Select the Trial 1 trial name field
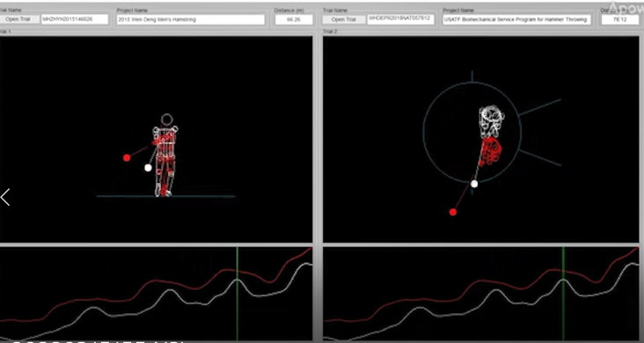 click(75, 19)
